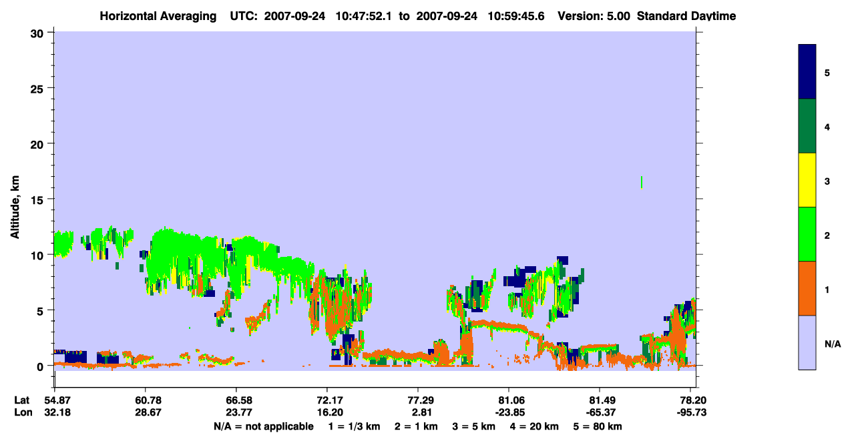The width and height of the screenshot is (868, 445).
Task: Click longitude value -23.85
Action: pos(509,412)
